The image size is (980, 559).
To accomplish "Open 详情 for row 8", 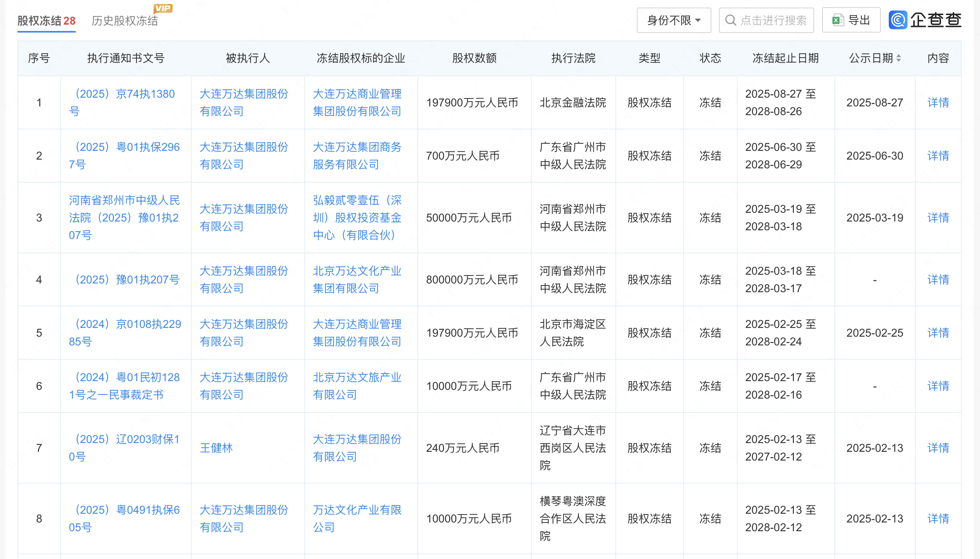I will (x=938, y=518).
